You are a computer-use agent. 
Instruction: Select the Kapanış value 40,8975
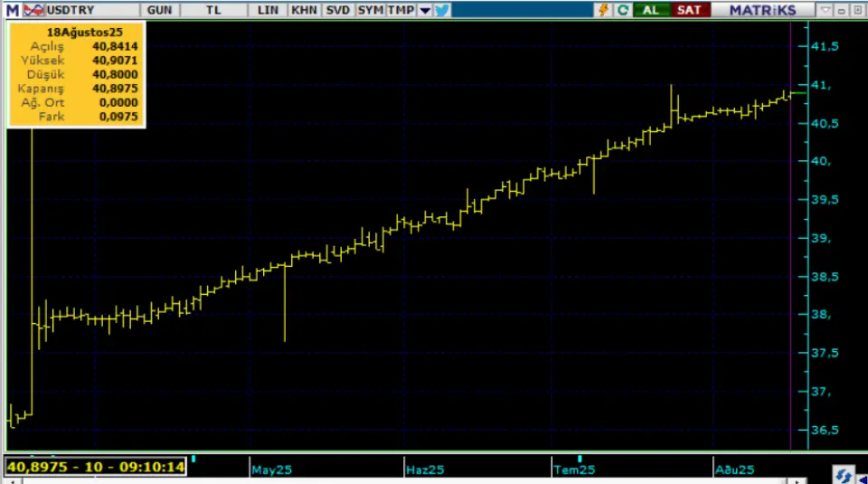tap(115, 89)
